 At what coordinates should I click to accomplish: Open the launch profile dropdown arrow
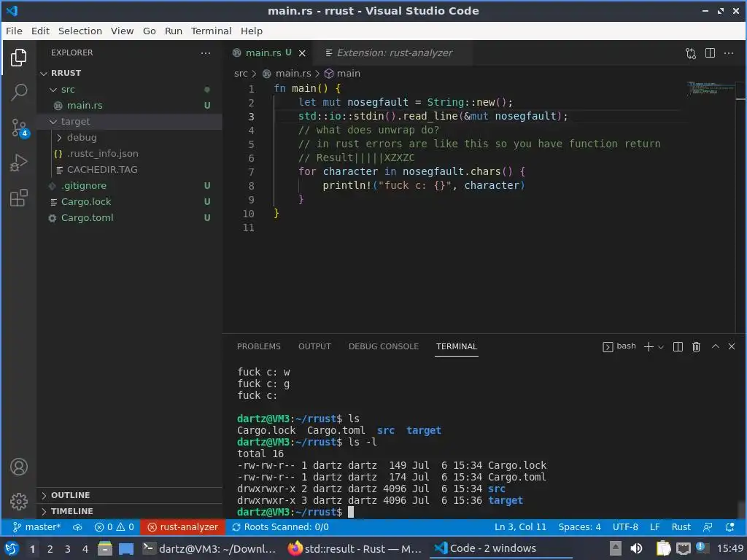point(661,347)
